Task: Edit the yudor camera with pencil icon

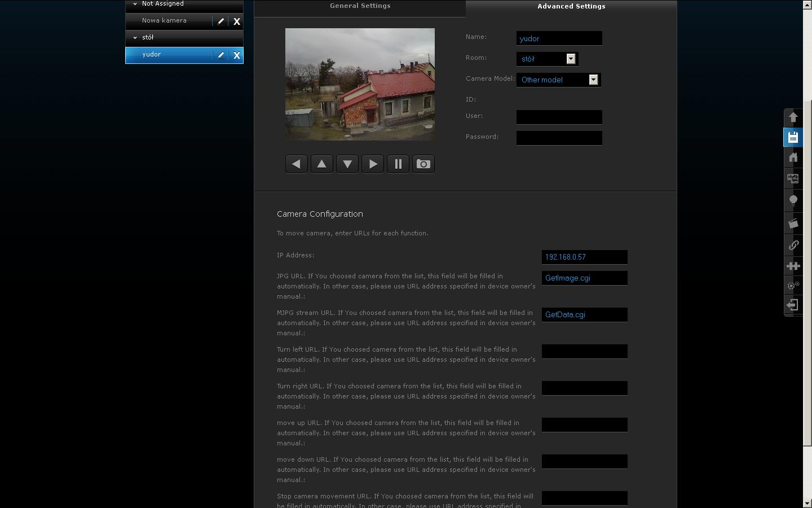Action: tap(221, 55)
